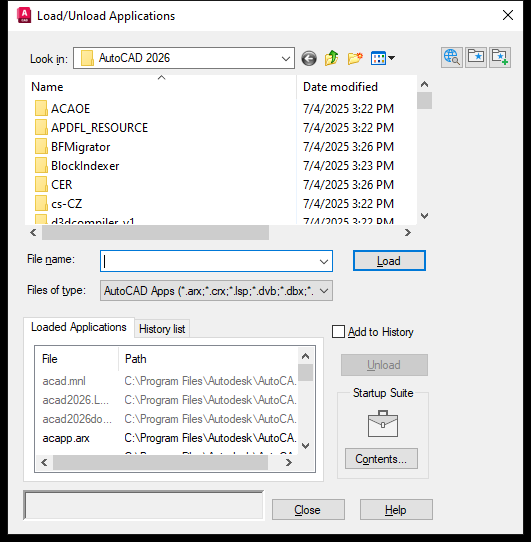The image size is (531, 542).
Task: Enable the Add to History checkbox
Action: coord(338,332)
